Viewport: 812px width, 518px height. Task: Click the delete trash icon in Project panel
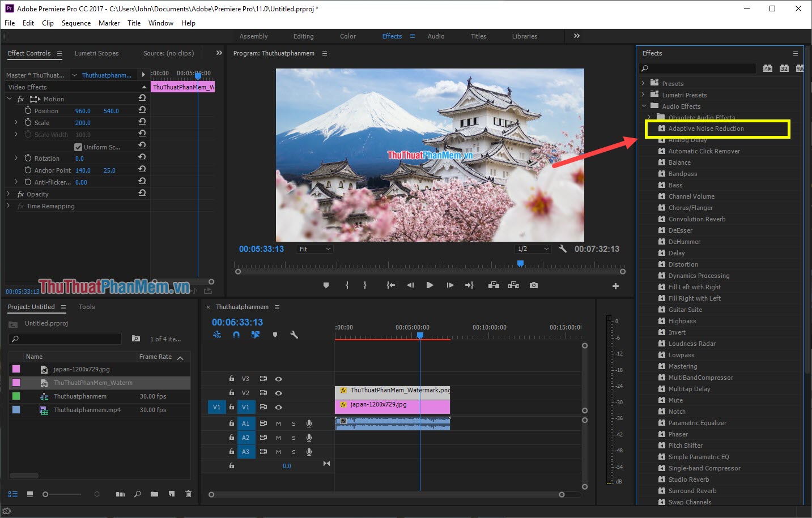click(188, 494)
